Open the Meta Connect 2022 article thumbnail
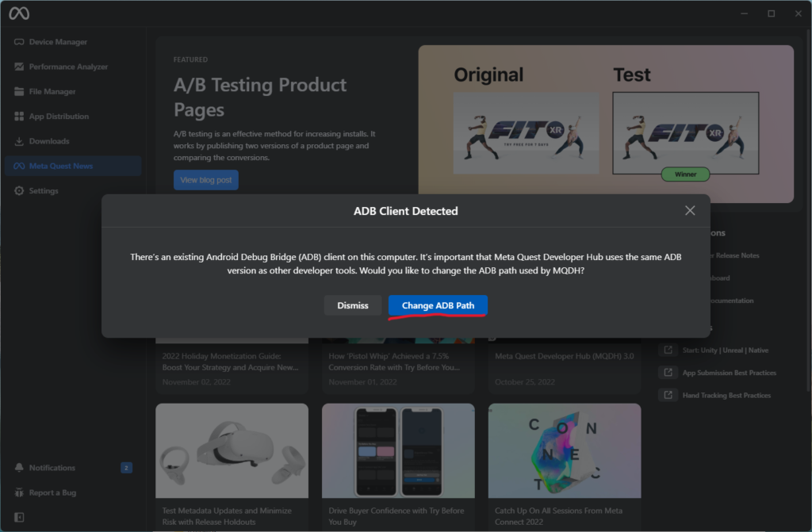 [565, 450]
